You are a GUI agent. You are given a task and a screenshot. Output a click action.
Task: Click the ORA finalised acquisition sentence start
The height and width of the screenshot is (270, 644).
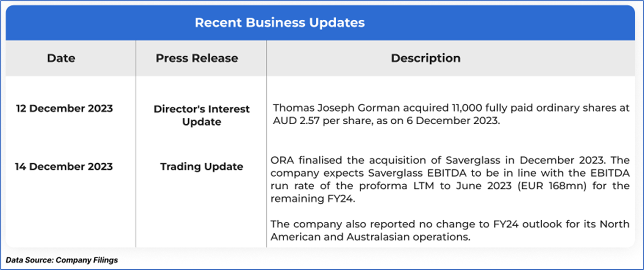pyautogui.click(x=300, y=160)
